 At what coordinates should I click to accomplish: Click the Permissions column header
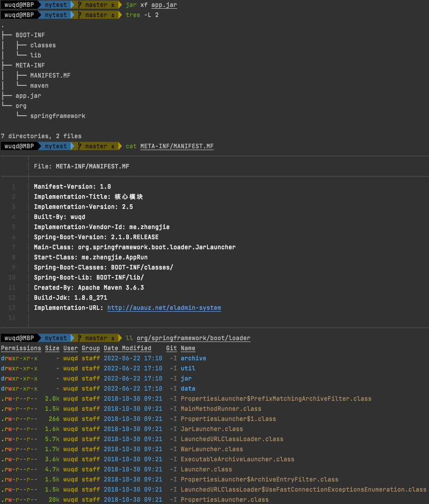coord(21,348)
